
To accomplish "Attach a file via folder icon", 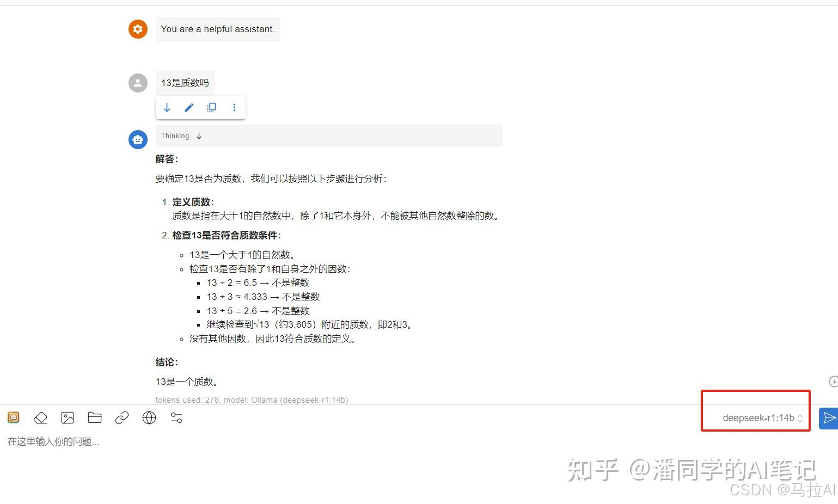I will coord(95,417).
